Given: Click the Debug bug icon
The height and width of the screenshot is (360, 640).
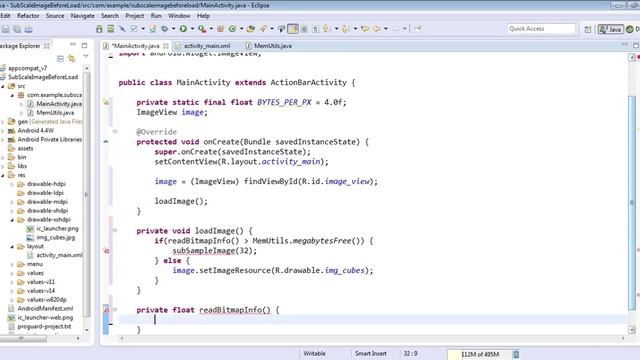Looking at the screenshot, I should point(164,29).
